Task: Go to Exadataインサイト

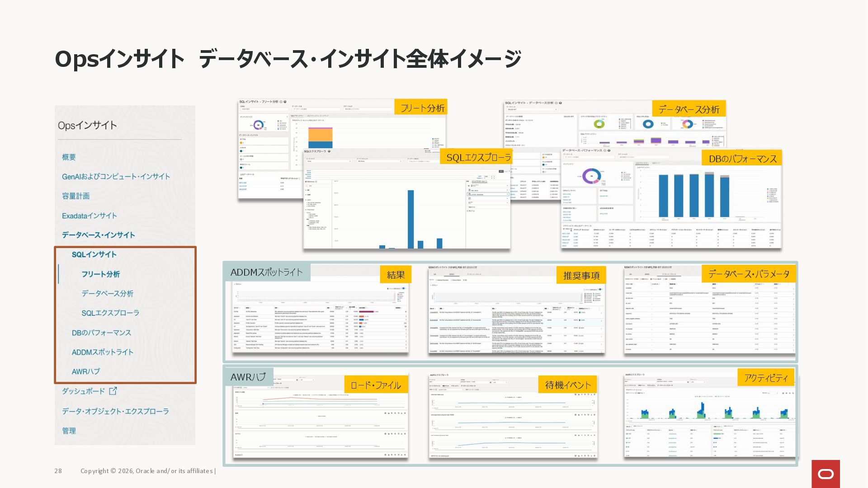Action: coord(89,216)
